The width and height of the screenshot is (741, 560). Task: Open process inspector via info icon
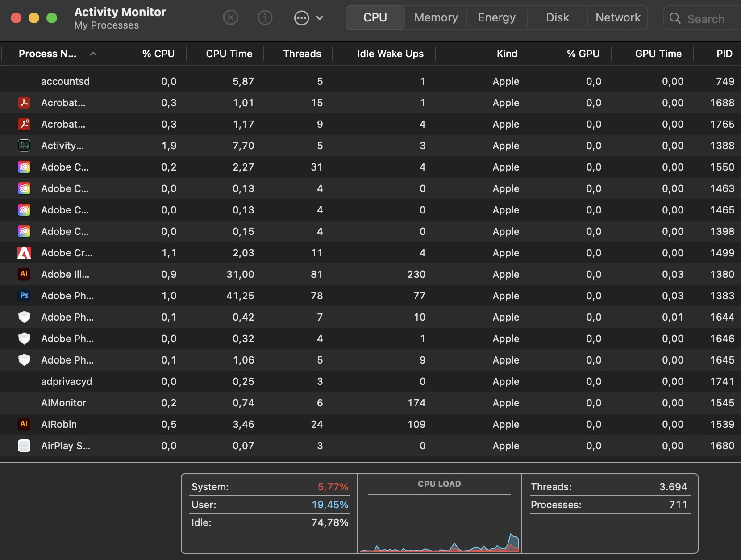[x=265, y=17]
